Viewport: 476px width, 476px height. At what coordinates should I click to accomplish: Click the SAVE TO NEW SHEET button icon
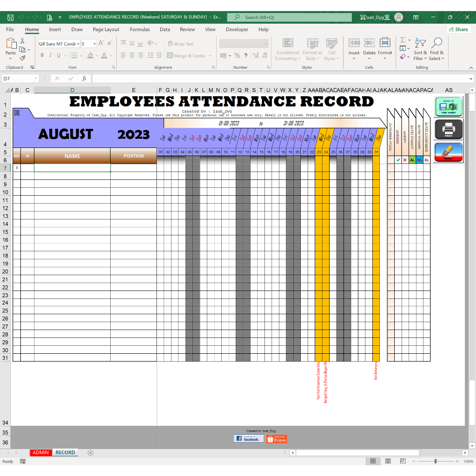[448, 106]
